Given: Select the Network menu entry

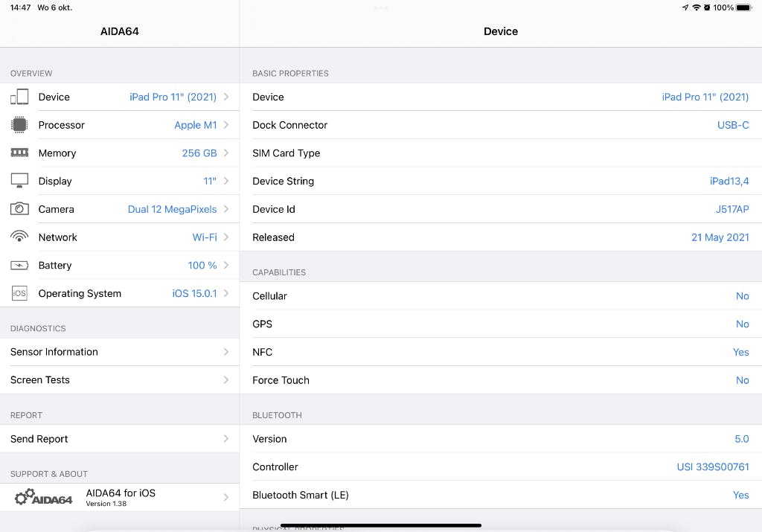Looking at the screenshot, I should coord(120,237).
